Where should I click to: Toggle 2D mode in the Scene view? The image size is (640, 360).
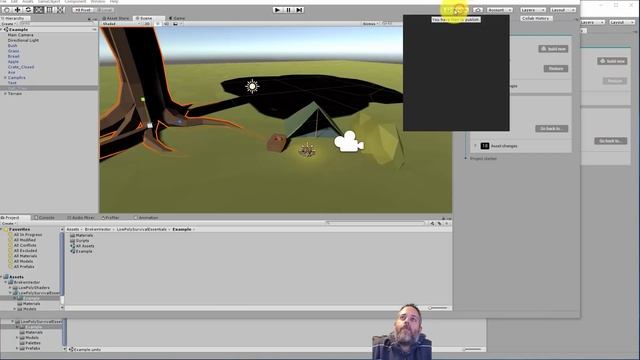(147, 24)
